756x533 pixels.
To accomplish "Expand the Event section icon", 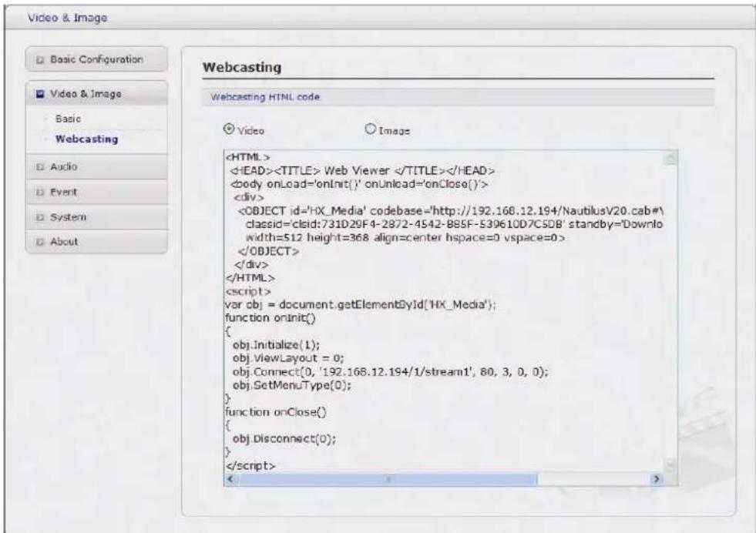I will [41, 193].
